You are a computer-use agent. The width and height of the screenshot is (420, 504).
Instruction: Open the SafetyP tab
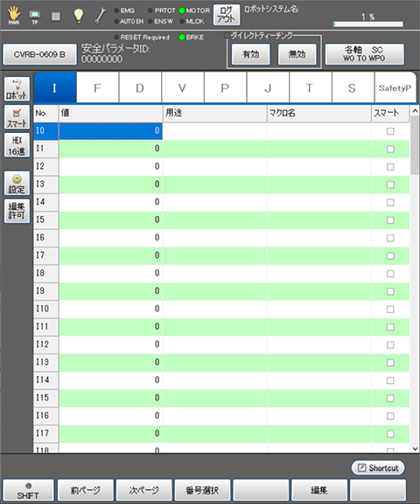coord(395,87)
